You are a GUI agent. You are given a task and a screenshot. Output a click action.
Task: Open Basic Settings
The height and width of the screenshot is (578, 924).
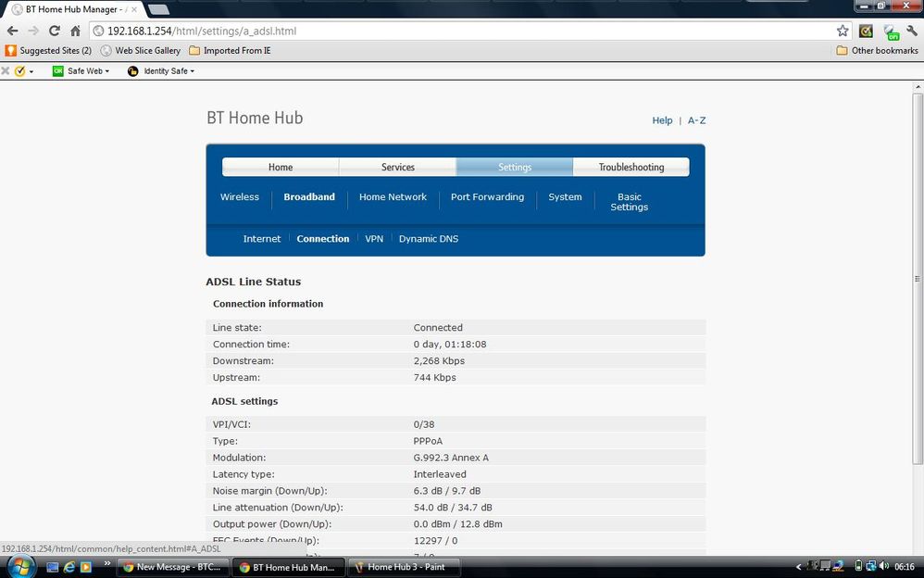630,202
